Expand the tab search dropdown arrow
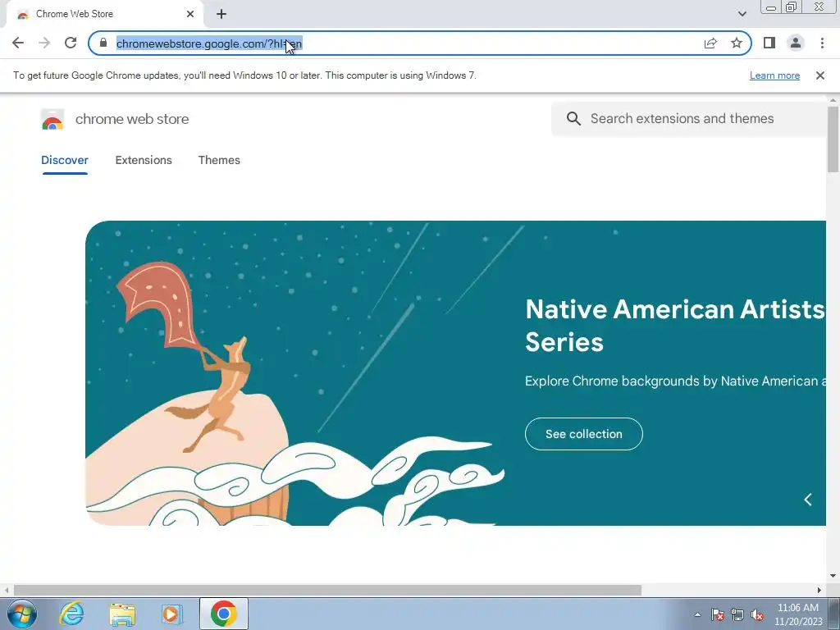 742,14
